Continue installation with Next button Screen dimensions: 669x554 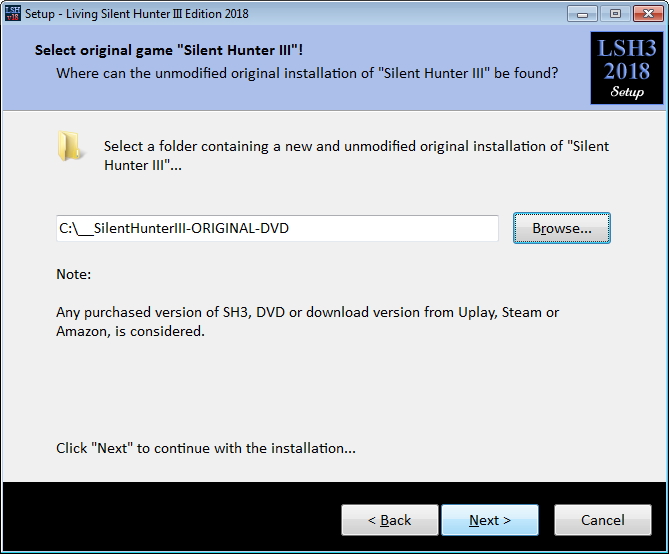490,520
